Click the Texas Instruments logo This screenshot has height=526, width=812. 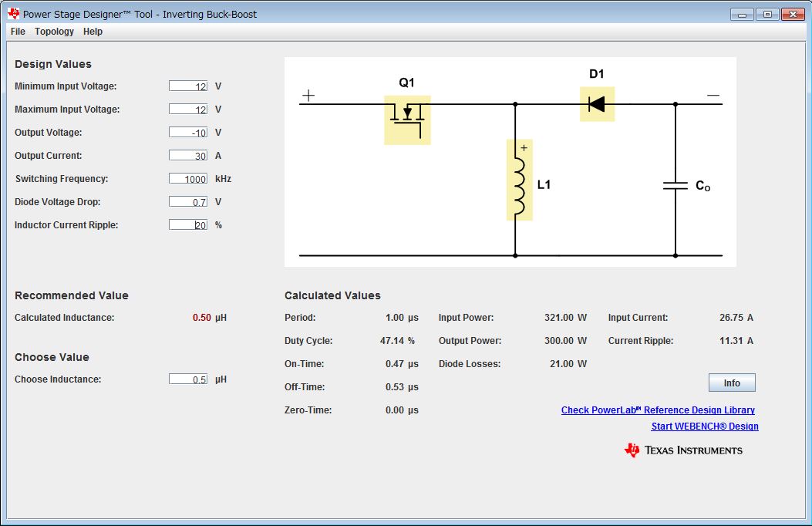tap(683, 450)
